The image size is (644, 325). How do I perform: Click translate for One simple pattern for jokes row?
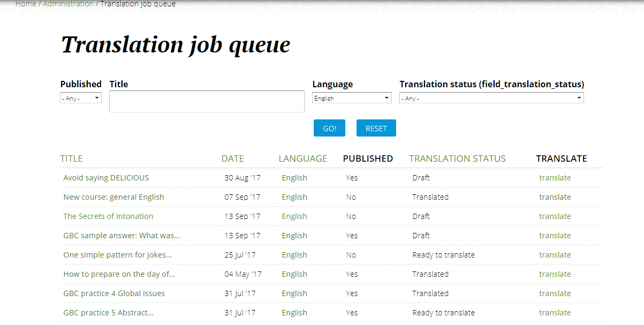[x=555, y=255]
